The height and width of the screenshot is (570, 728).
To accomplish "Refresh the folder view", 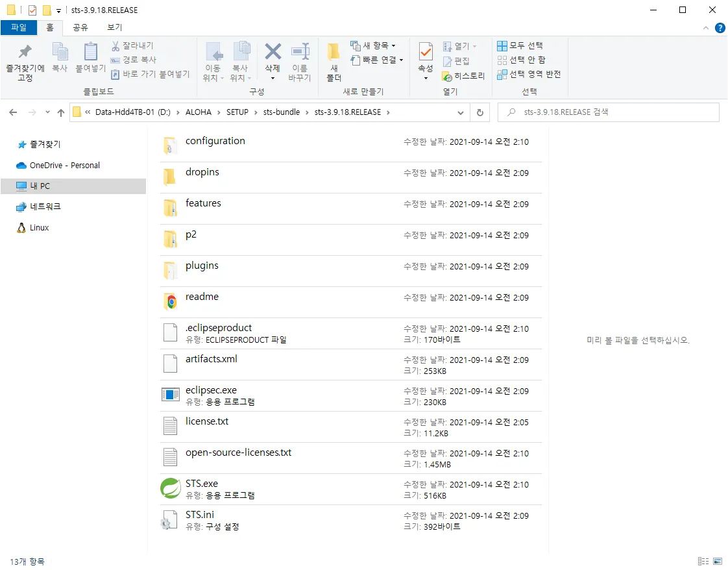I will tap(480, 112).
